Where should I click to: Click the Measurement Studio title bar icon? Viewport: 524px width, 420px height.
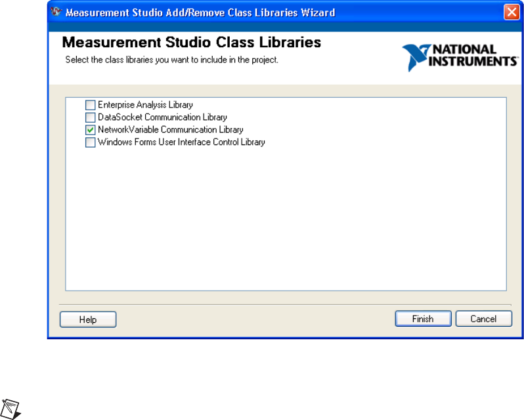point(56,12)
